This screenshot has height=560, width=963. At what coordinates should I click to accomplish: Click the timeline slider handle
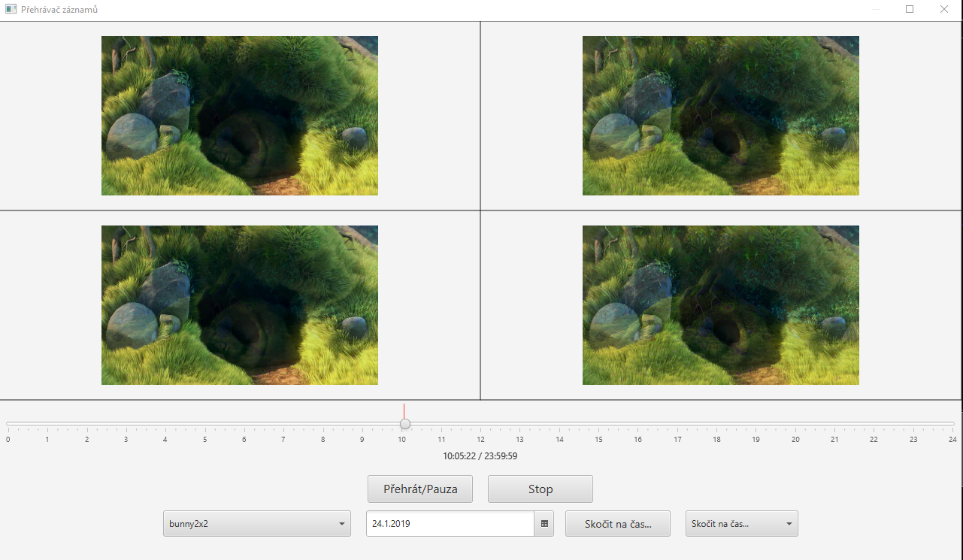tap(405, 424)
